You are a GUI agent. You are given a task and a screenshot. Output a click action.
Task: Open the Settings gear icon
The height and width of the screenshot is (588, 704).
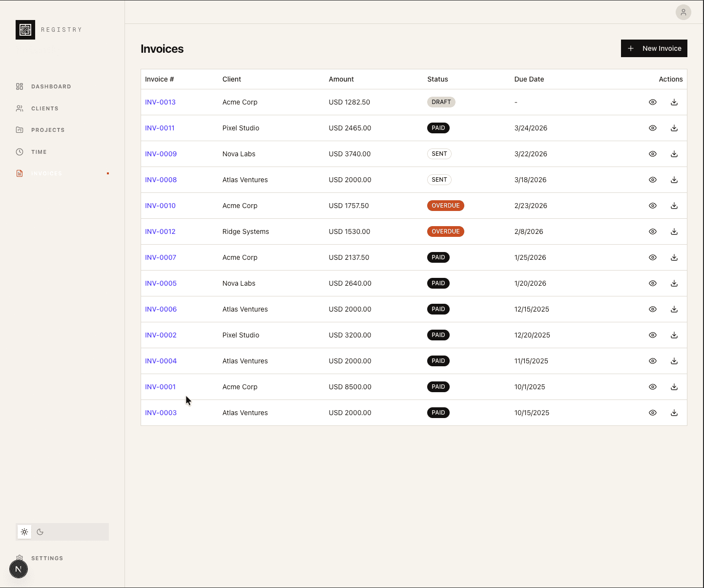coord(20,558)
